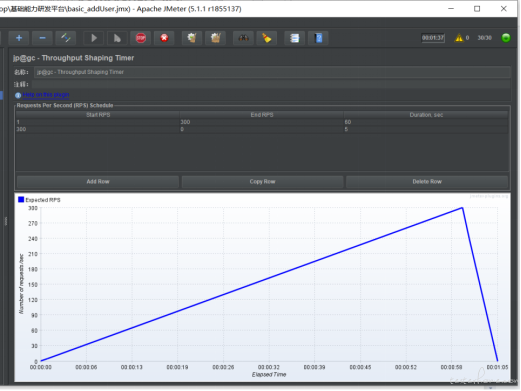Select Start RPS cell with value 1

tap(98, 122)
